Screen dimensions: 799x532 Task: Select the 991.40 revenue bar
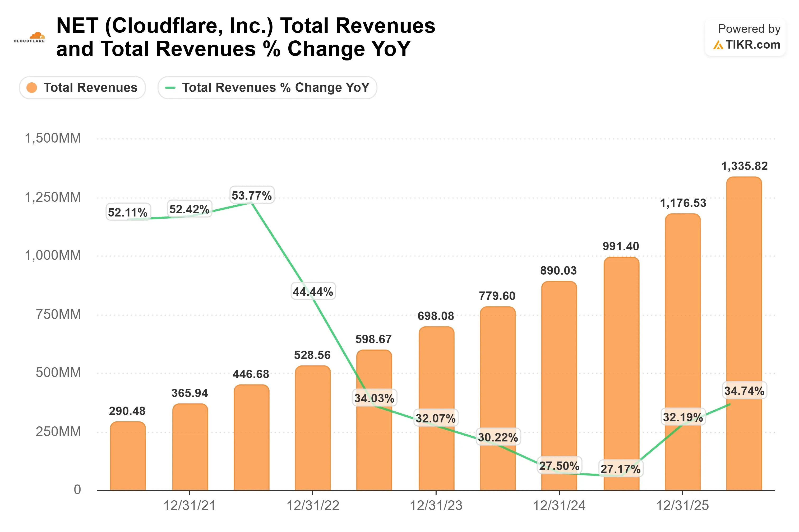[621, 374]
